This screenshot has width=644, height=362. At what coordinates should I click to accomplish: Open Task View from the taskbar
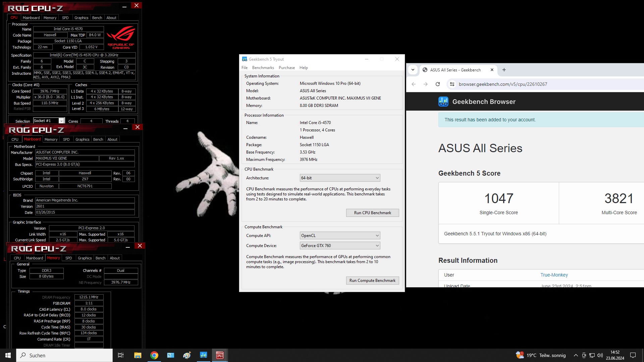point(121,355)
